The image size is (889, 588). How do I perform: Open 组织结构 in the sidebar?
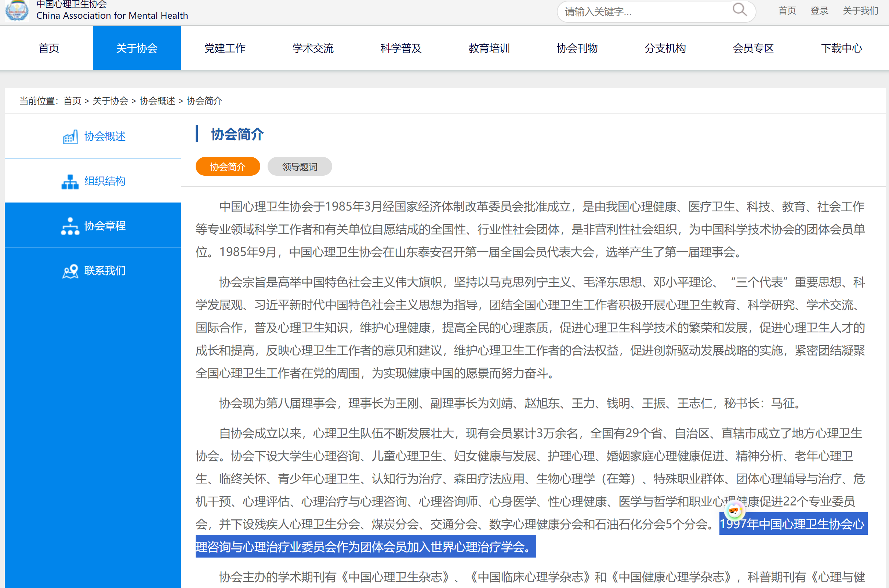pos(93,181)
